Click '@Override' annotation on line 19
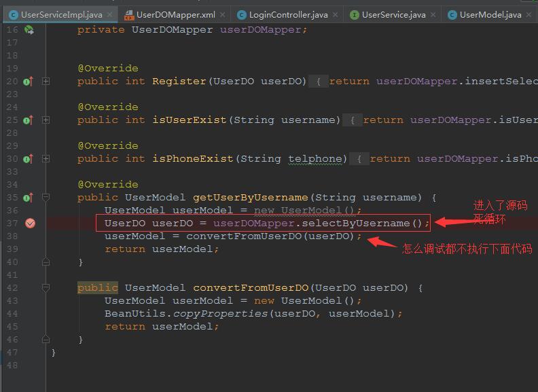Image resolution: width=538 pixels, height=392 pixels. (108, 69)
